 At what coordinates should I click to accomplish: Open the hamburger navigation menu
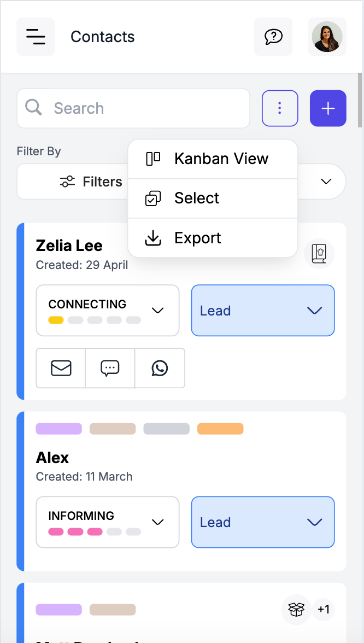[36, 37]
